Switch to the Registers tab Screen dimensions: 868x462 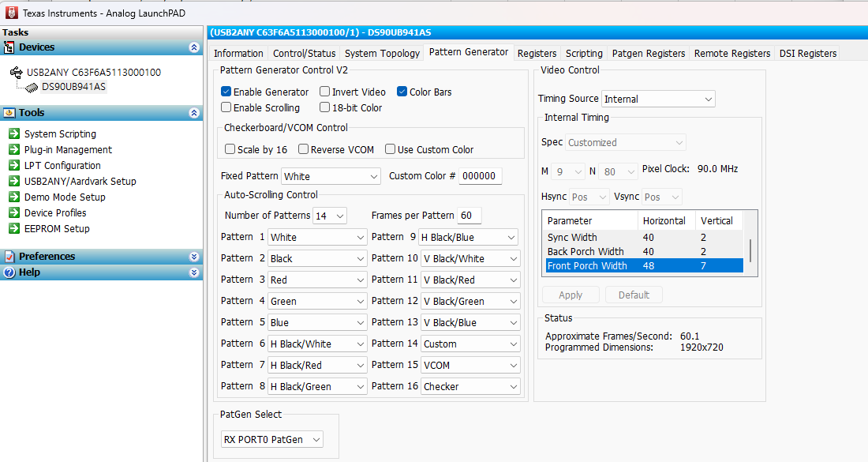tap(537, 53)
